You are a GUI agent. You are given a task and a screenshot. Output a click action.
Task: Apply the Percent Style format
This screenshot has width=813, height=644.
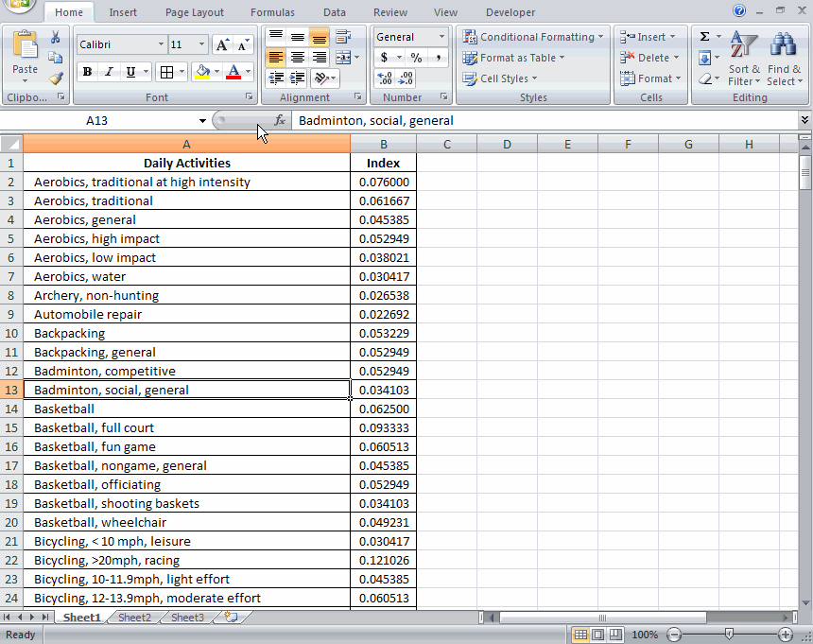418,58
